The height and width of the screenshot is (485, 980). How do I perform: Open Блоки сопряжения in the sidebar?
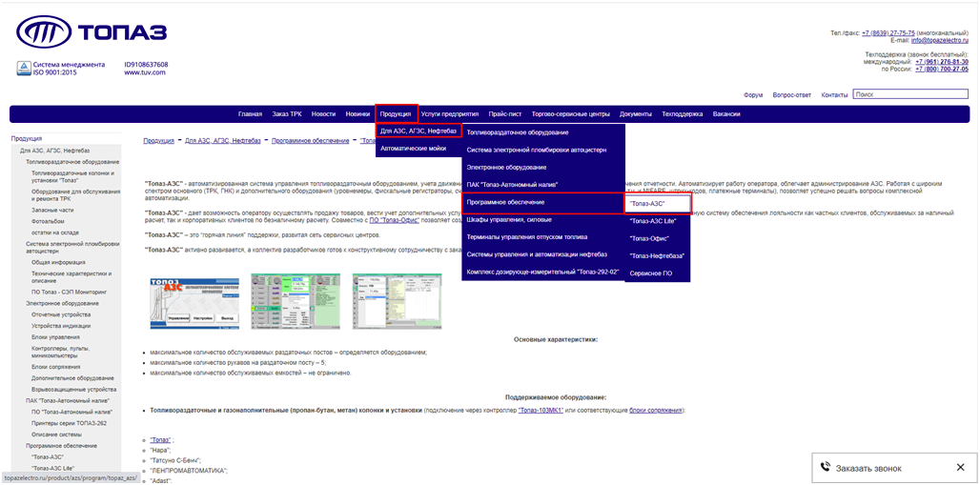click(55, 367)
